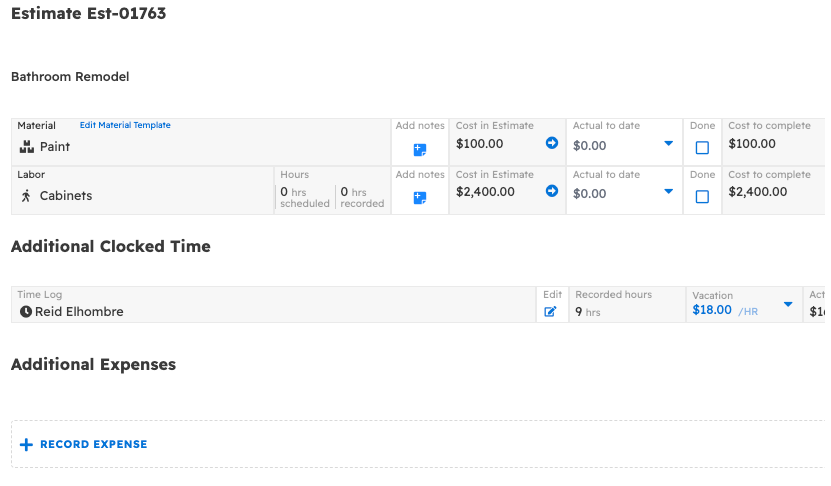Viewport: 831px width, 486px height.
Task: Edit the Reid Elhombre time log
Action: click(x=551, y=312)
